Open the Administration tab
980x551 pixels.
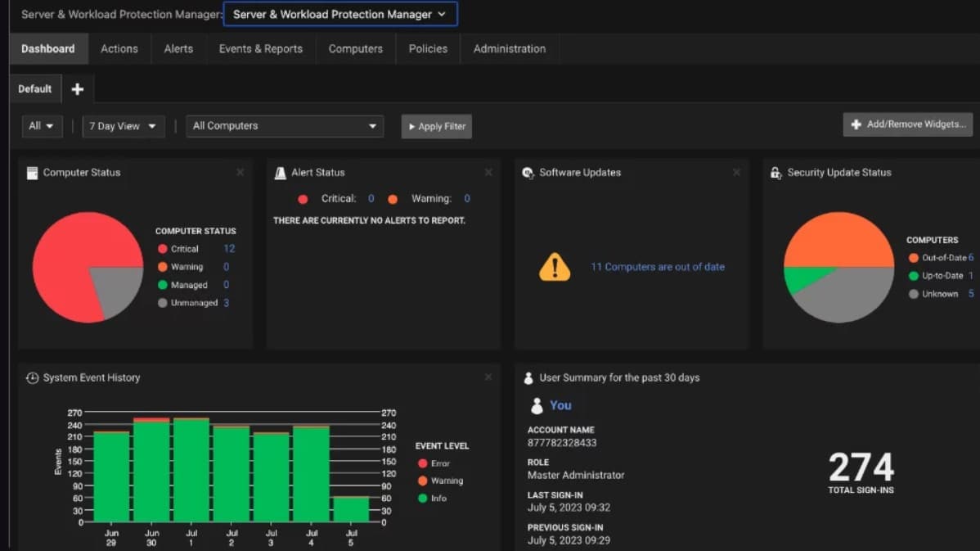pyautogui.click(x=509, y=48)
